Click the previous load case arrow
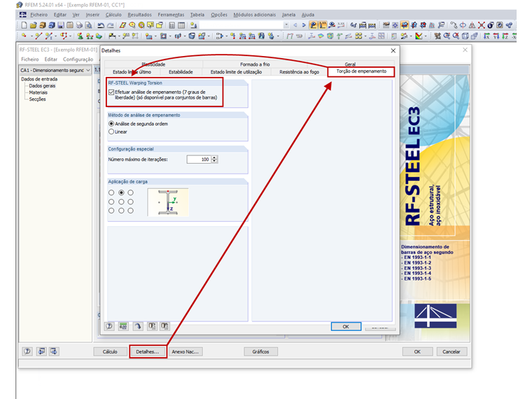The height and width of the screenshot is (399, 532). tap(295, 25)
